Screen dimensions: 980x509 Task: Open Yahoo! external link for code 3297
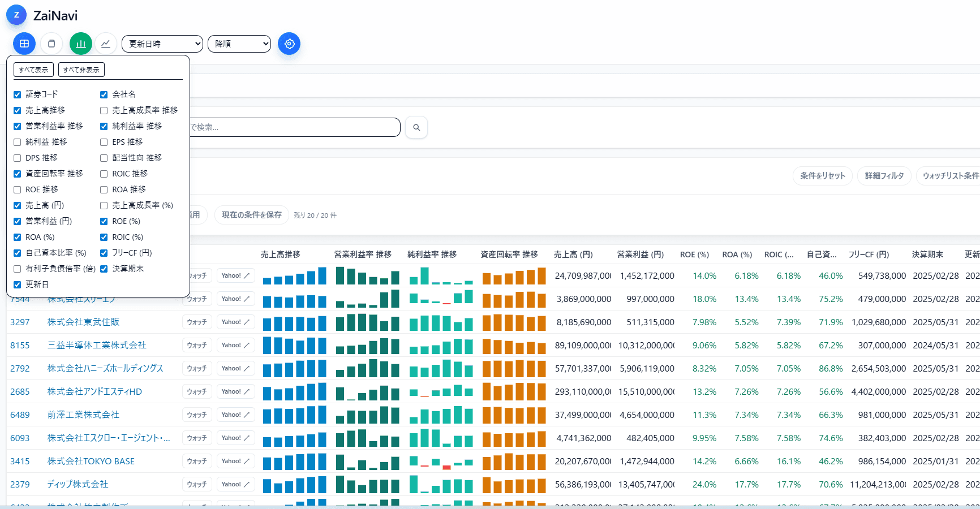235,322
